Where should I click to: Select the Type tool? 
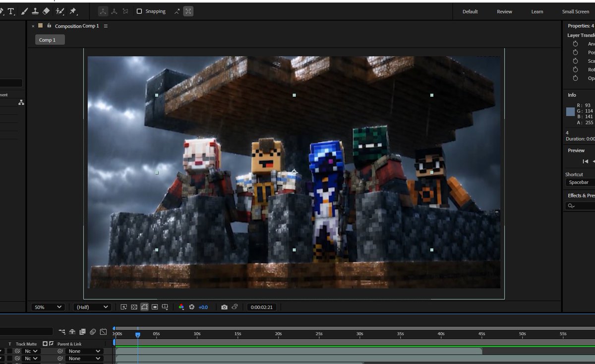pos(10,11)
